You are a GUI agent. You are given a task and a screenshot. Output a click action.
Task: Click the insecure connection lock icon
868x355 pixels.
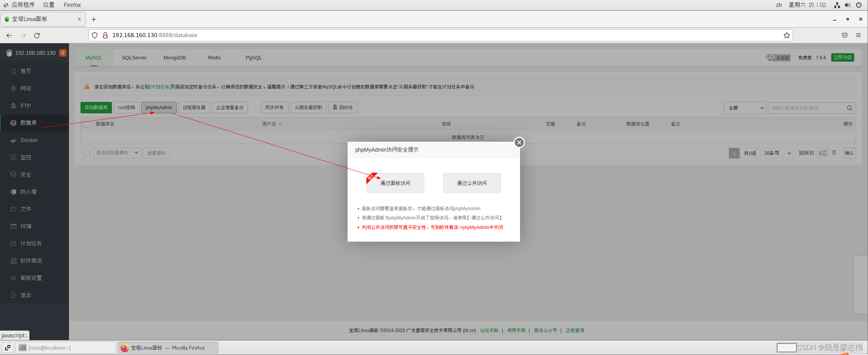105,35
